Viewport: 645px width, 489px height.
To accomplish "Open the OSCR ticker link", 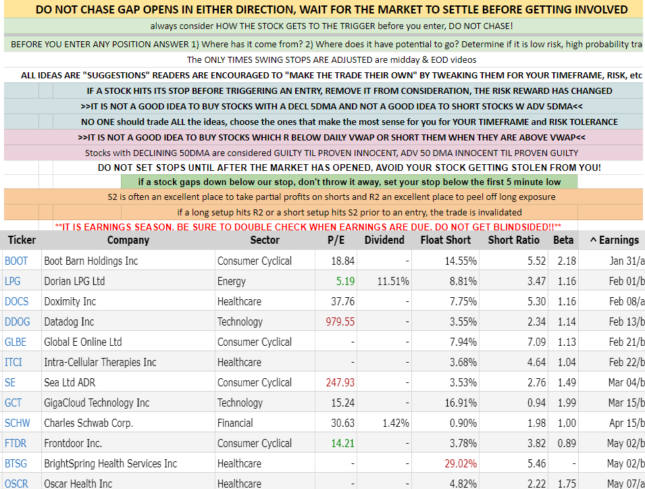I will click(x=16, y=483).
